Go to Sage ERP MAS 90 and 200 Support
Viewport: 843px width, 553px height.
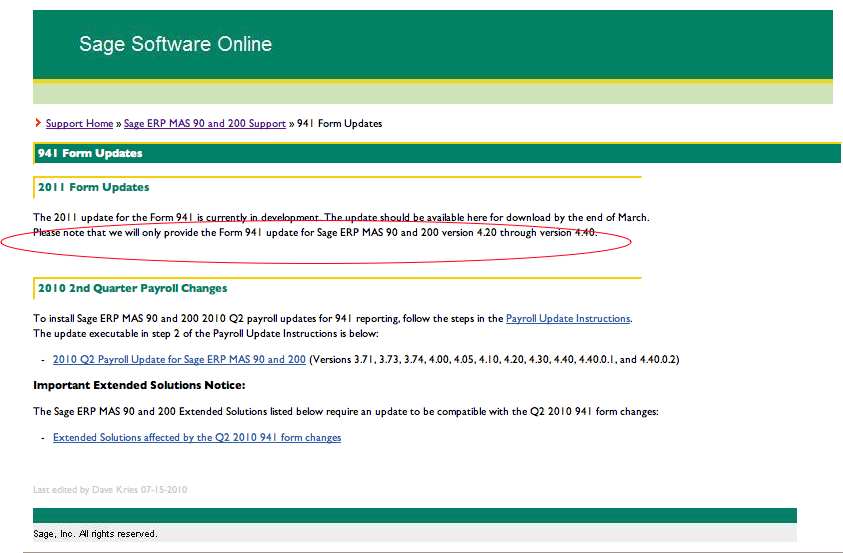(x=205, y=123)
